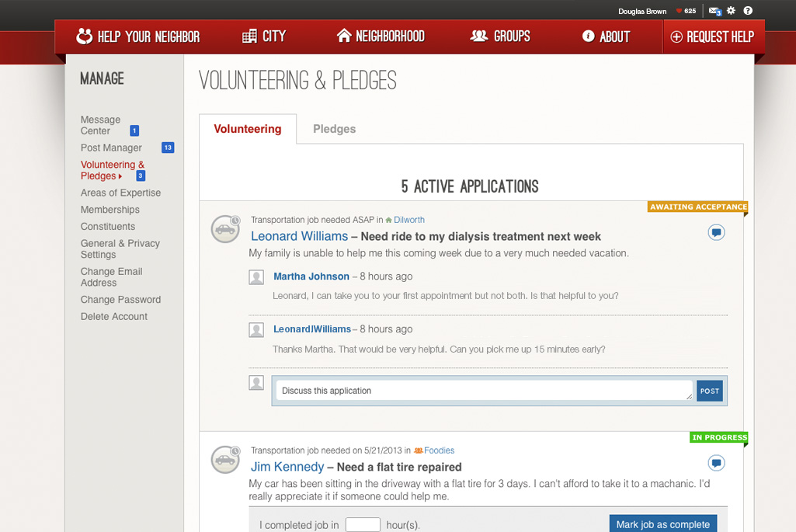Screen dimensions: 796x532
Task: Click the mail envelope icon in top bar
Action: [x=714, y=11]
